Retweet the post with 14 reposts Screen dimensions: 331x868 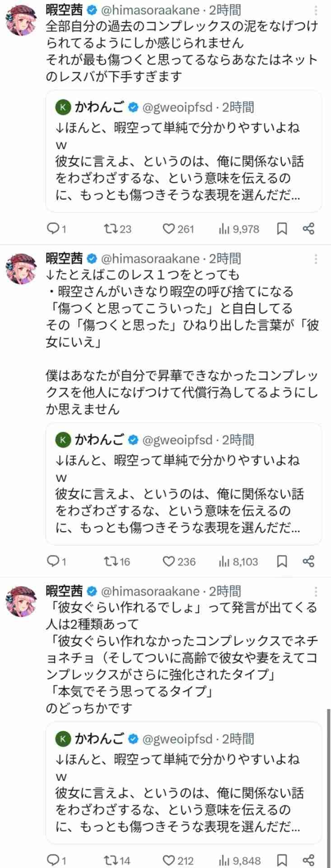[111, 860]
